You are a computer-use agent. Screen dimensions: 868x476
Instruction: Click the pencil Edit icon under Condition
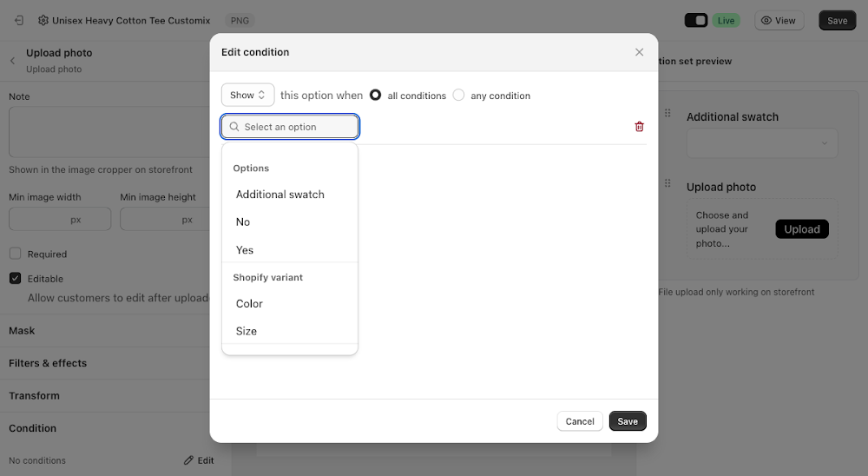pos(199,460)
